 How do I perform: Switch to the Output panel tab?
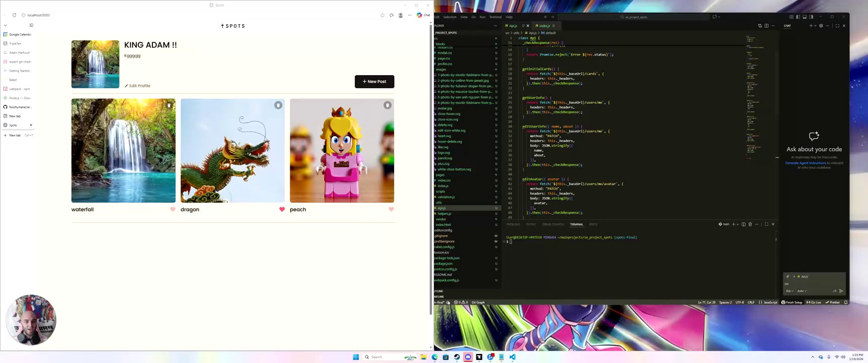click(x=531, y=224)
